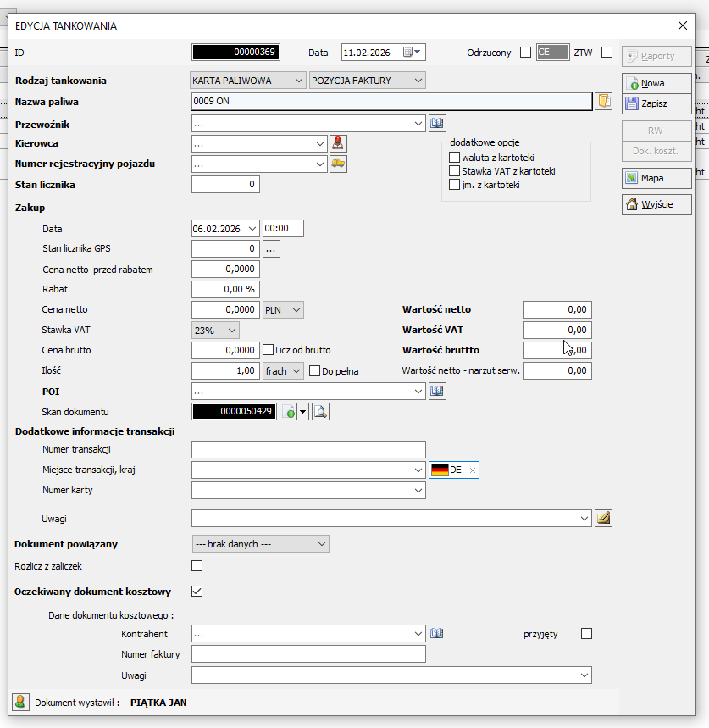709x728 pixels.
Task: Open the KARTA PALIWOWA refueling type dropdown
Action: pyautogui.click(x=248, y=80)
